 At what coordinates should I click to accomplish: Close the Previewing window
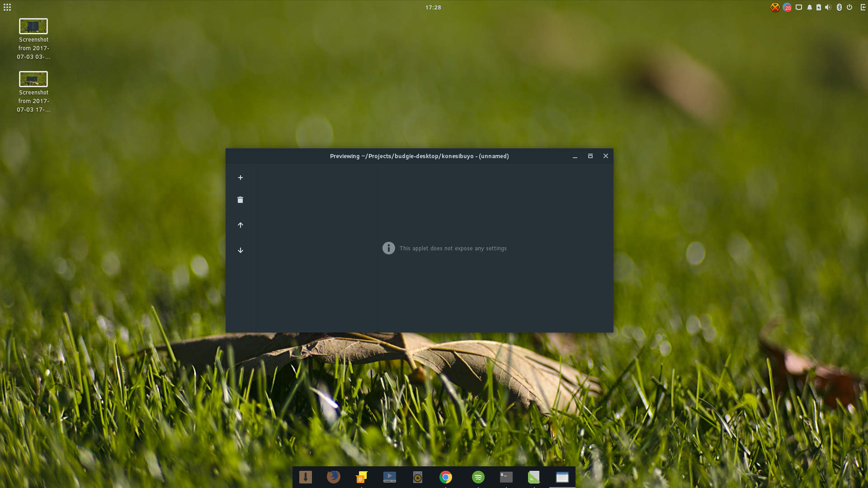pos(606,156)
